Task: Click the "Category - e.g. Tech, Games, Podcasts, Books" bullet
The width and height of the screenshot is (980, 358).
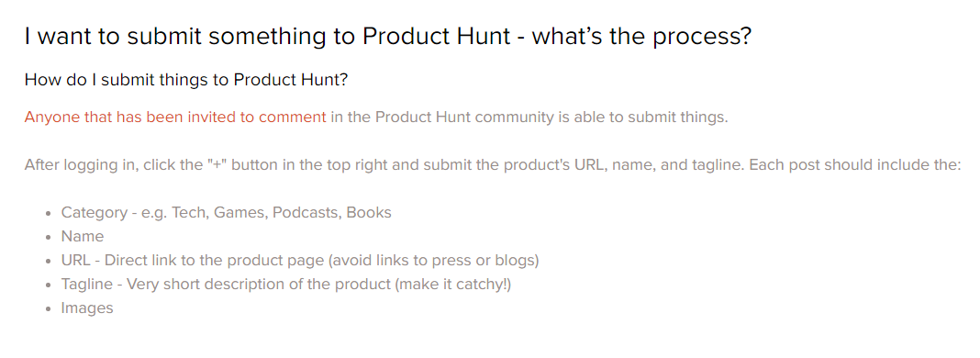Action: point(227,213)
